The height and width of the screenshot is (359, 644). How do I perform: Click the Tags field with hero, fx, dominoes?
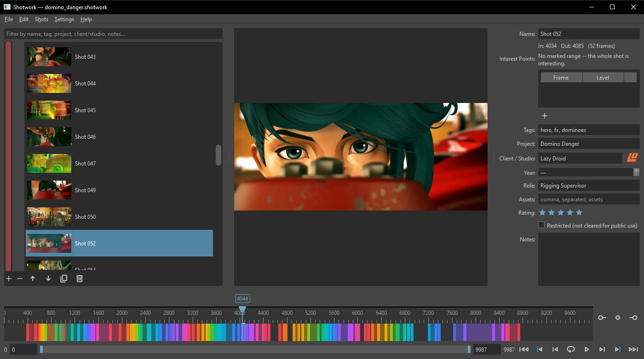point(589,130)
